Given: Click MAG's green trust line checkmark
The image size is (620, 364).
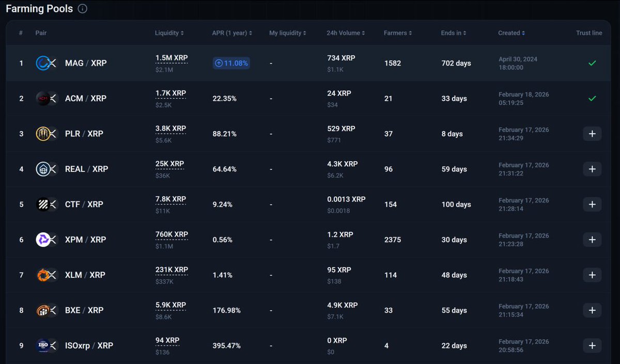Looking at the screenshot, I should pos(592,63).
